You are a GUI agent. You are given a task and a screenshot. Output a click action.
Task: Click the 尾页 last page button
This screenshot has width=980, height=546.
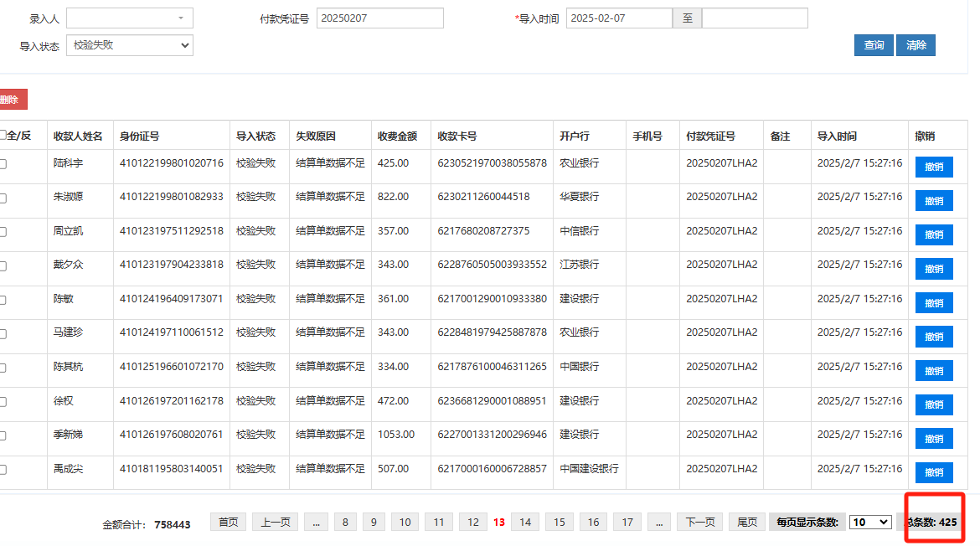click(747, 522)
